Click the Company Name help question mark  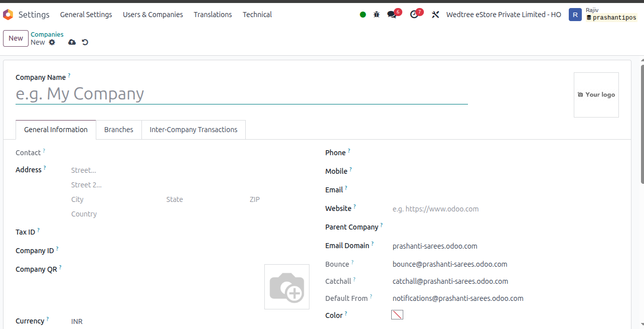click(69, 75)
